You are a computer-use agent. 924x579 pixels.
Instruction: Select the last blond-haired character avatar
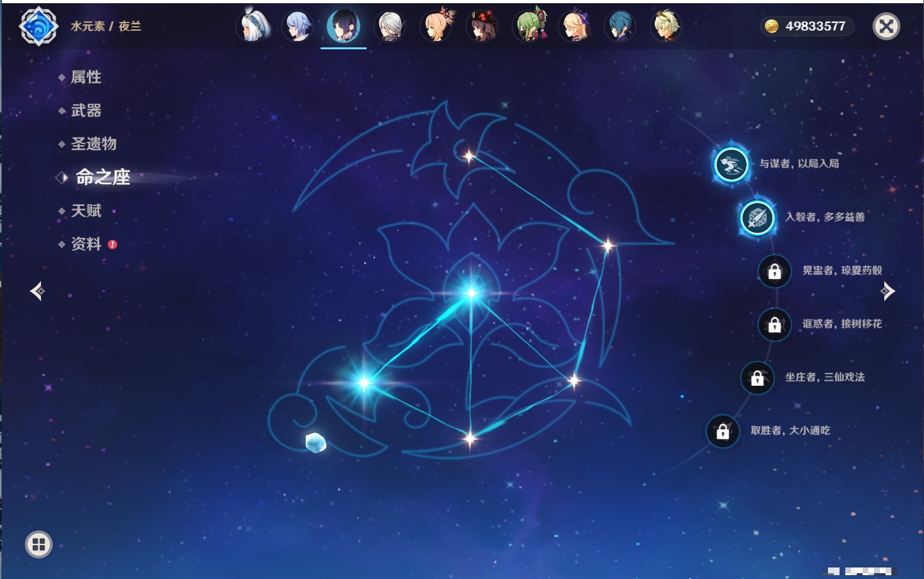coord(666,26)
